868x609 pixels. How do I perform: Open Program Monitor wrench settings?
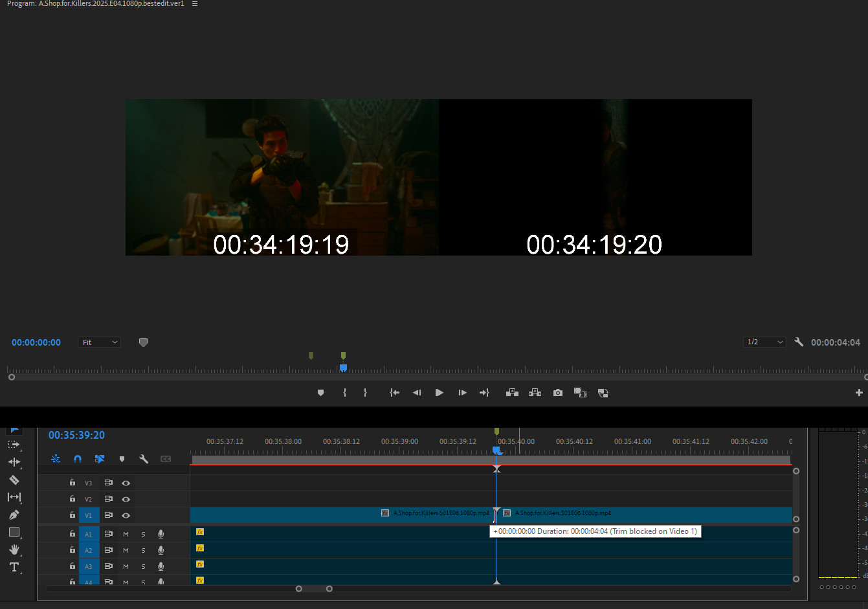(x=799, y=342)
